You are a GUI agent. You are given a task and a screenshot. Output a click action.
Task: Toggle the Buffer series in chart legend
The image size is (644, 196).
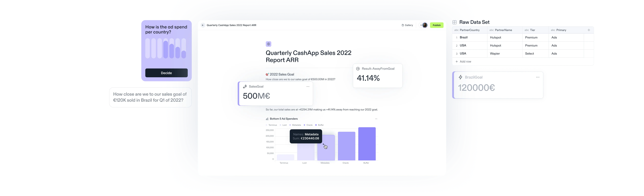coord(319,125)
